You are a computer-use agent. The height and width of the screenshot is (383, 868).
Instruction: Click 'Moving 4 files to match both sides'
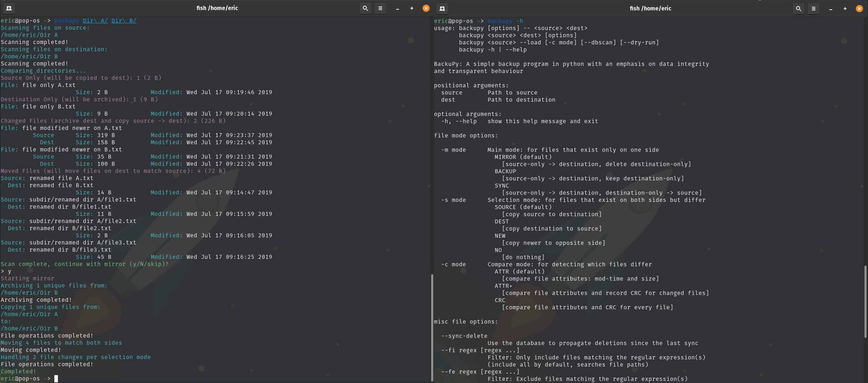[x=61, y=343]
